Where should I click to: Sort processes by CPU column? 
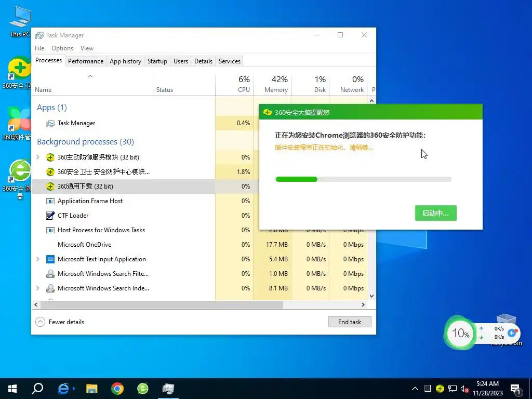(x=234, y=84)
